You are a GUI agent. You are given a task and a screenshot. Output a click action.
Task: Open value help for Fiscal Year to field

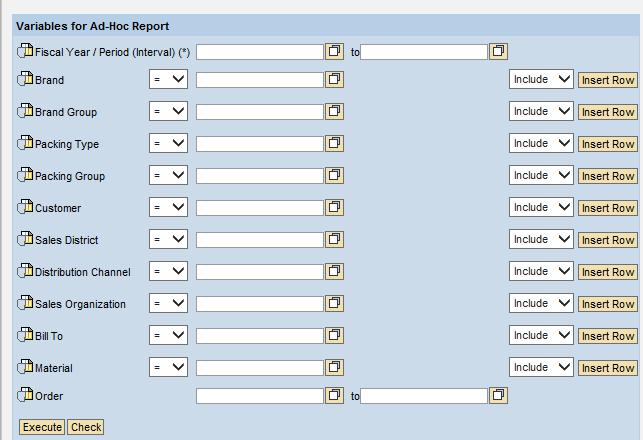click(x=498, y=51)
